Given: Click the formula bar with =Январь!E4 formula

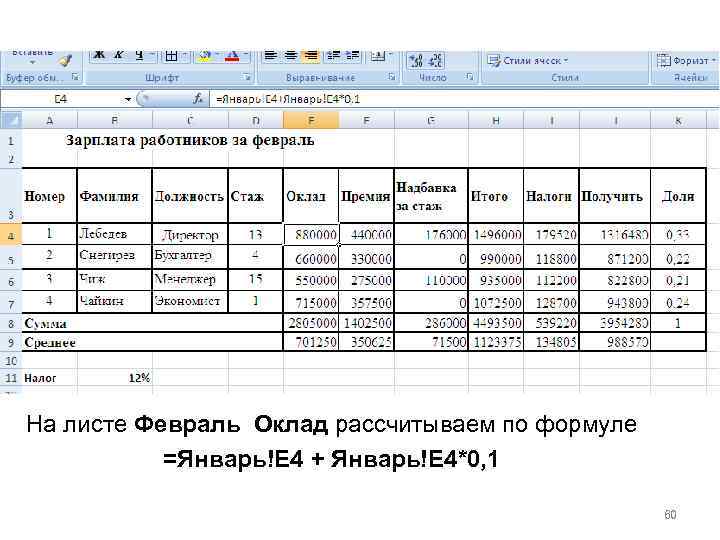Looking at the screenshot, I should pyautogui.click(x=464, y=99).
